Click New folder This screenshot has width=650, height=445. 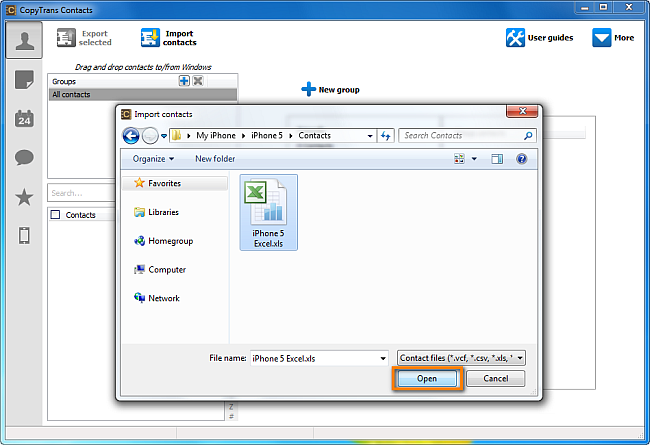click(x=215, y=159)
